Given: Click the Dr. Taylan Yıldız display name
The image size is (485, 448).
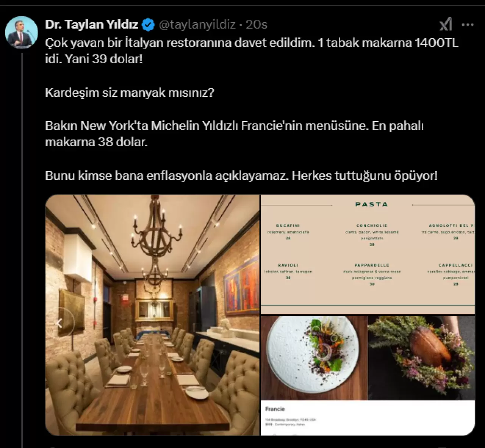Looking at the screenshot, I should pyautogui.click(x=92, y=25).
